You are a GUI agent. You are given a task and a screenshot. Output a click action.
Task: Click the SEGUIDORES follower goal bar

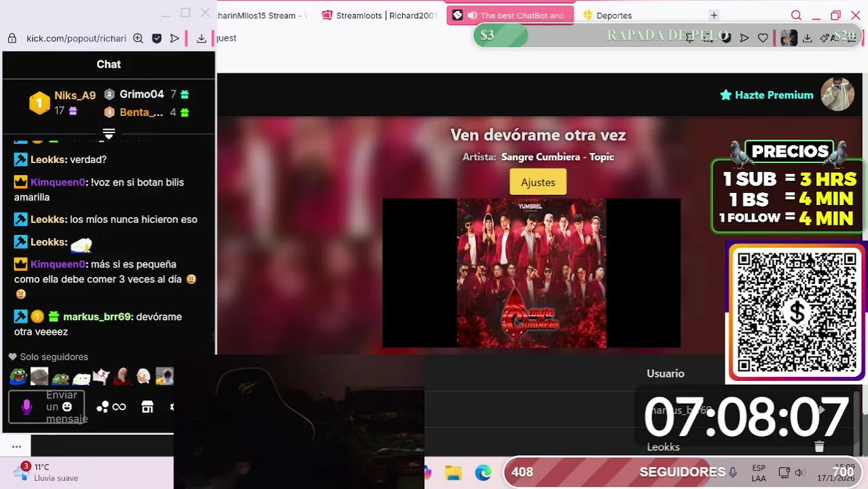click(x=682, y=472)
